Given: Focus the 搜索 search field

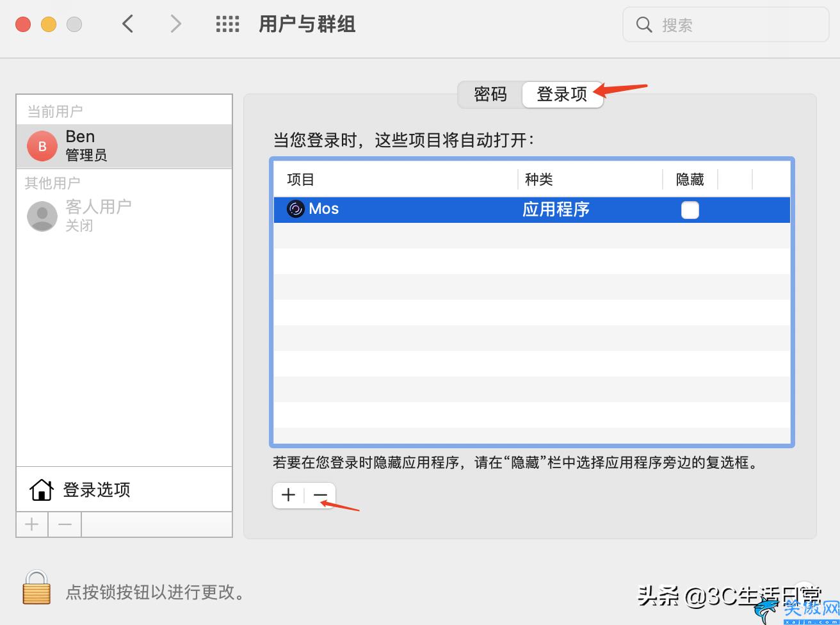Looking at the screenshot, I should [726, 25].
